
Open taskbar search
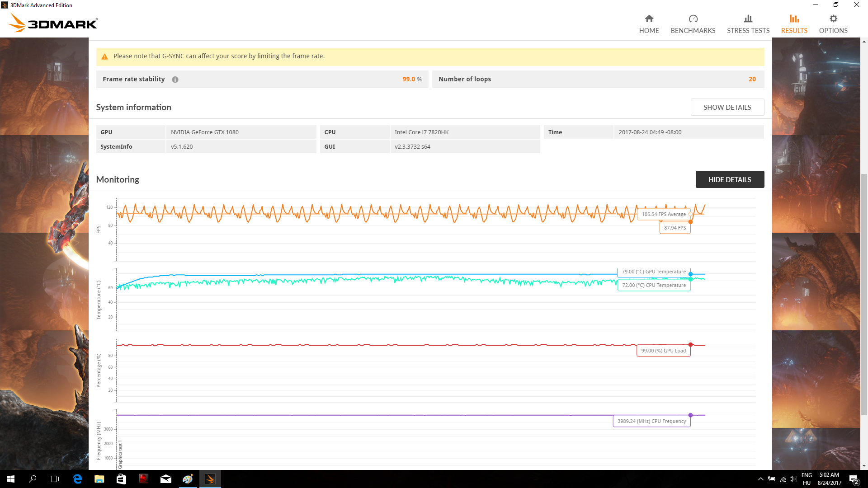(33, 479)
